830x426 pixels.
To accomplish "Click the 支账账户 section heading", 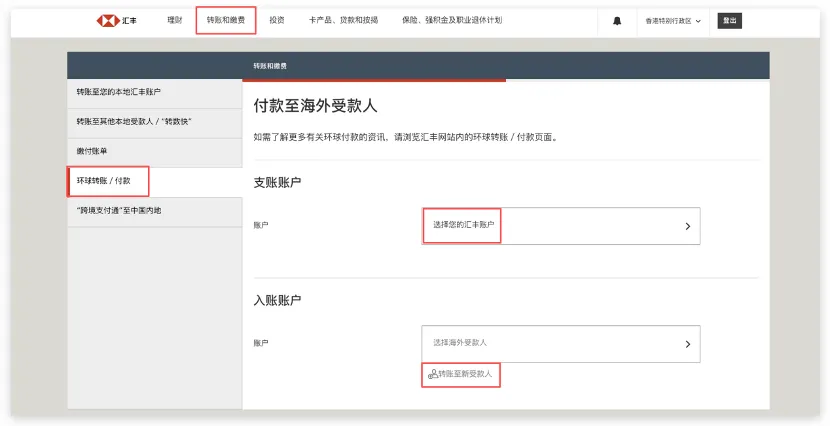I will (277, 183).
